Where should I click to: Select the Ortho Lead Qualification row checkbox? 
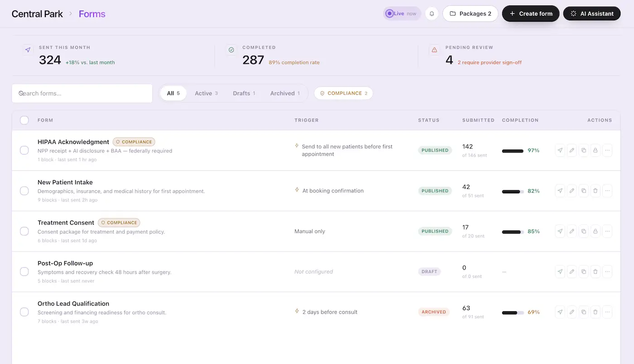coord(24,312)
